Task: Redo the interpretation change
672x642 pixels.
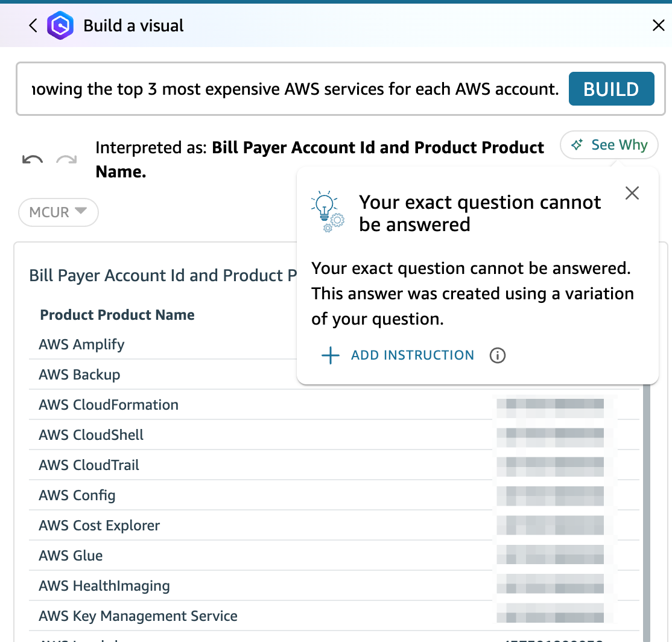Action: (66, 160)
